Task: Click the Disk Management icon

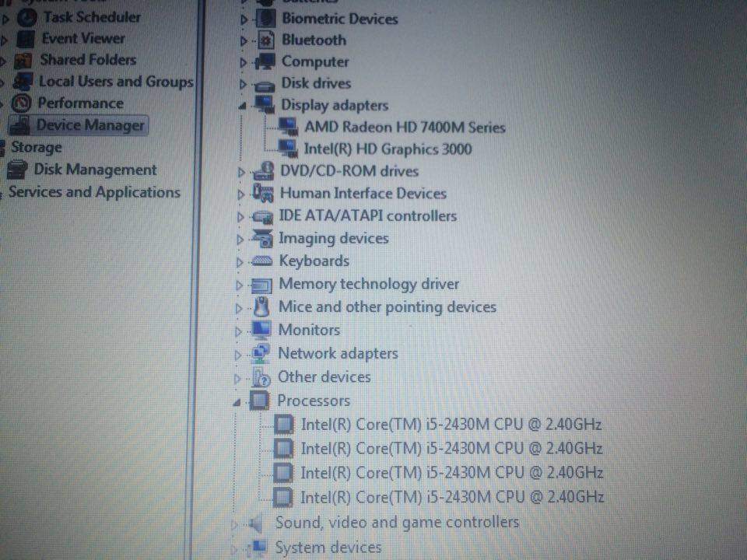Action: [x=17, y=170]
